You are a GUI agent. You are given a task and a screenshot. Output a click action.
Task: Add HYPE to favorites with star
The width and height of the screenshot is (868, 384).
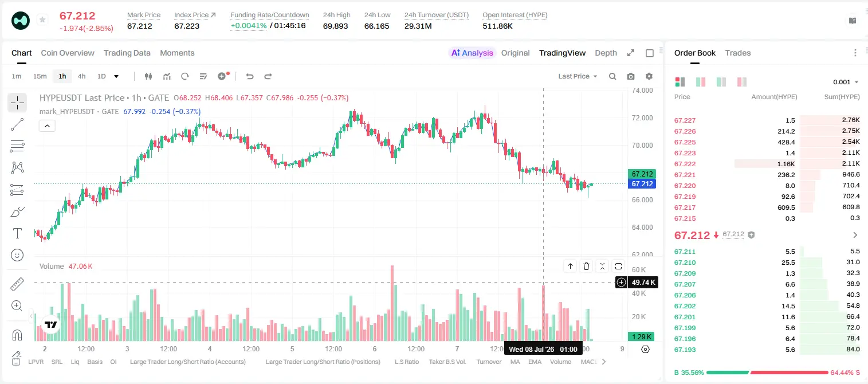click(42, 20)
